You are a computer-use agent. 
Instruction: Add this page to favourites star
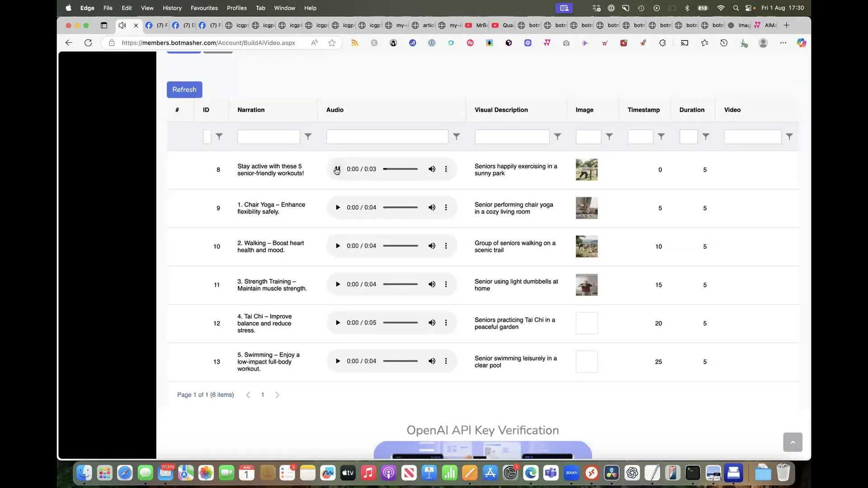(x=332, y=42)
